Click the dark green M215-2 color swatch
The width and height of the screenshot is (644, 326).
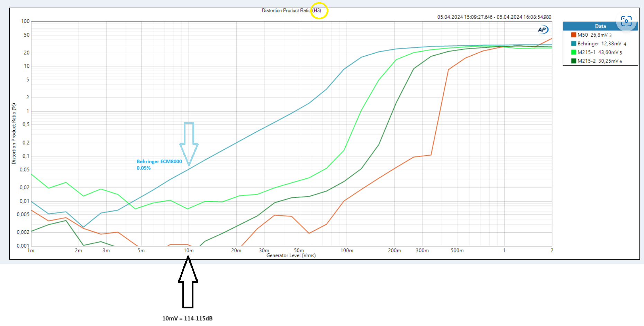pos(573,61)
